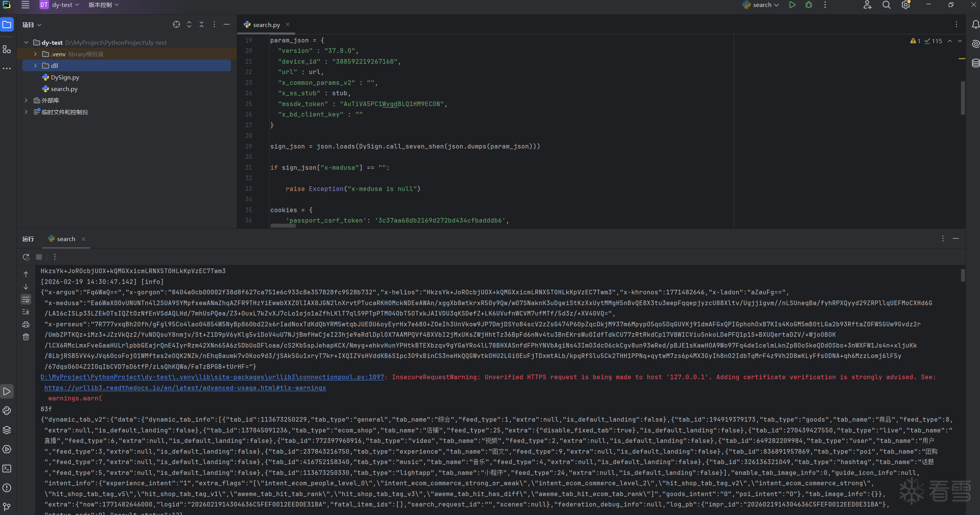Rerun the search script in Run panel
Screen dimensions: 980x515
[26, 257]
